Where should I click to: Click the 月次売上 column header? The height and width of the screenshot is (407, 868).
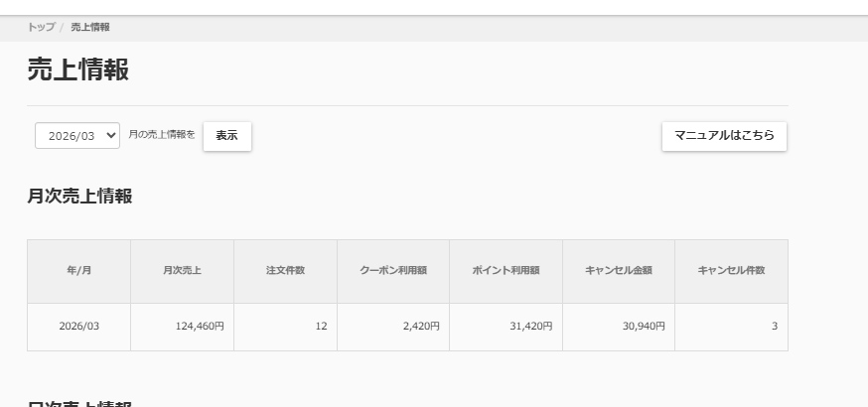click(x=182, y=271)
